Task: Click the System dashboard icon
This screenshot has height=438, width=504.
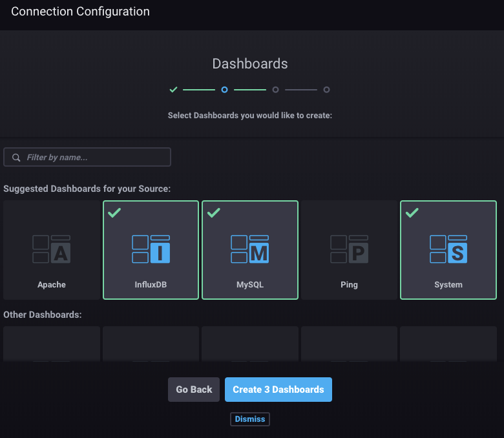Action: coord(448,249)
